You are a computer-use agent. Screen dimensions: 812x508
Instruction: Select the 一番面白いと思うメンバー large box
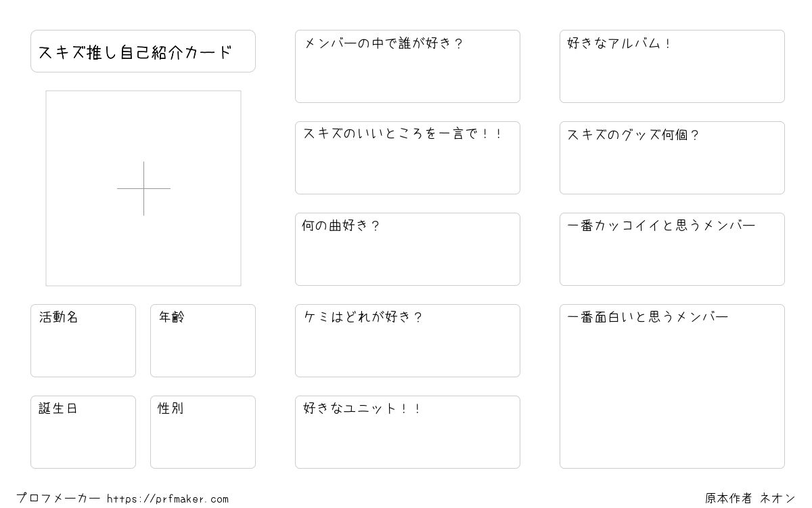point(672,386)
